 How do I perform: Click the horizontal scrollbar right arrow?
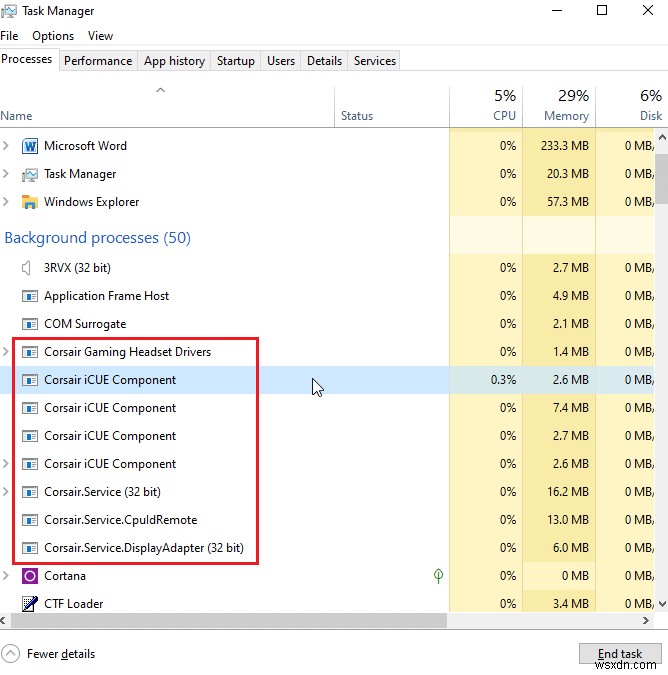click(646, 620)
